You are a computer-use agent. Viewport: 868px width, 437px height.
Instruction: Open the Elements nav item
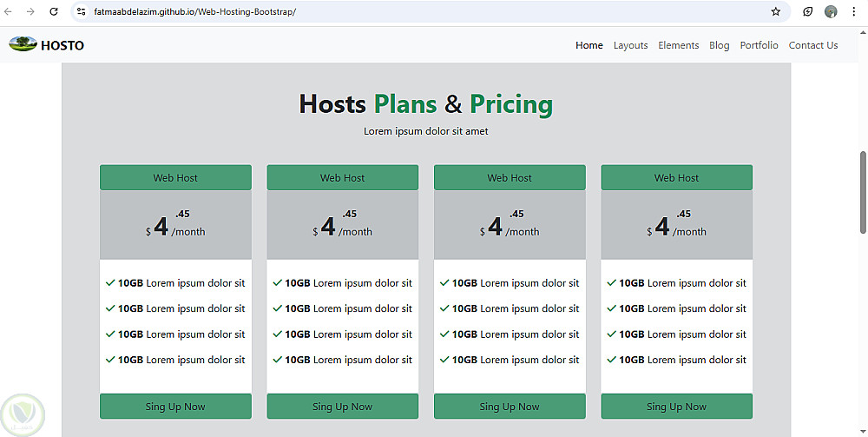point(678,45)
